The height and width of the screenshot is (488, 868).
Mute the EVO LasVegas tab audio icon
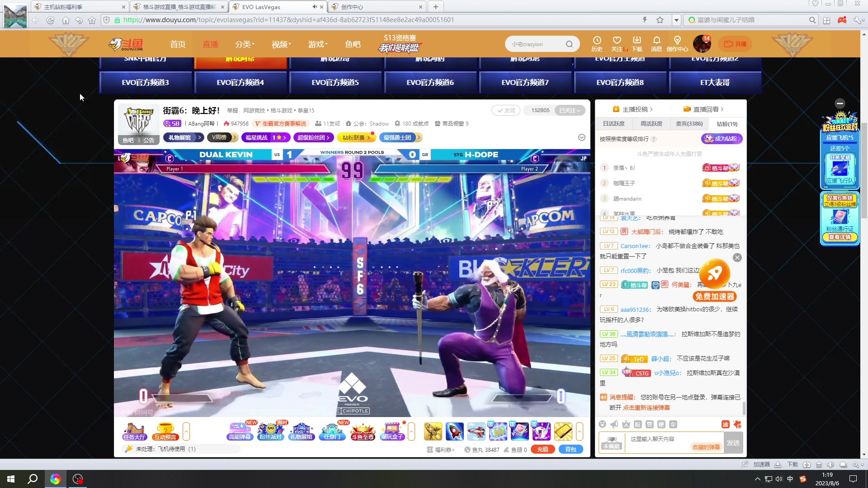[314, 7]
